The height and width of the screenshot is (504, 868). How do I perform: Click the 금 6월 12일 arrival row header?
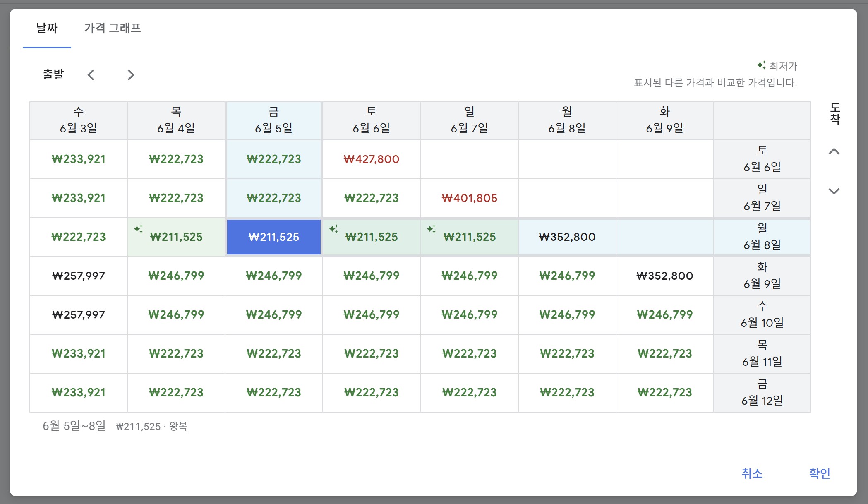pos(762,393)
